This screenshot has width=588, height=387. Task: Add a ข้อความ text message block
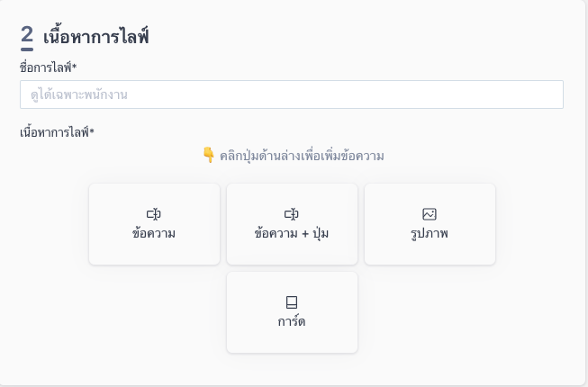click(x=154, y=224)
